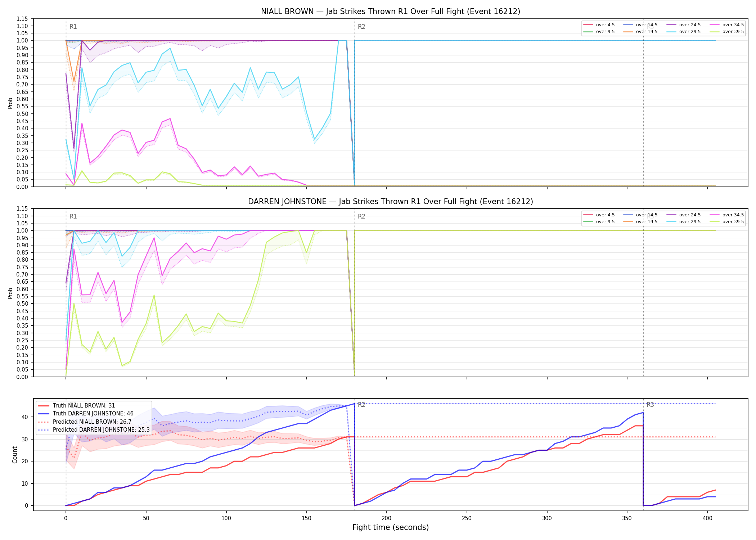Click the R2 round marker in Darren Johnstone chart

pos(361,216)
